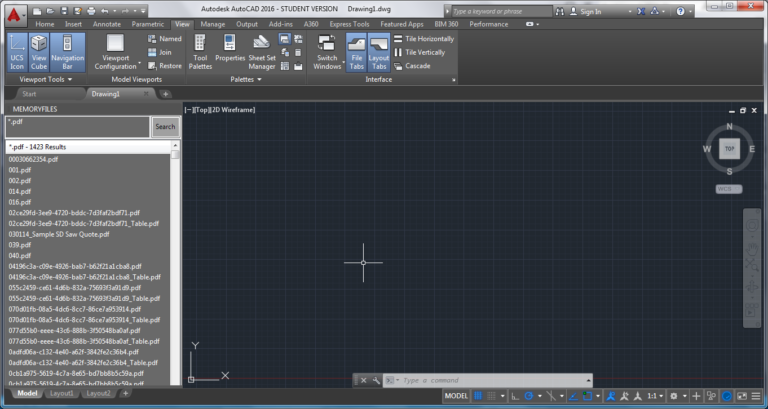
Task: Click the steering wheel icon on navigation bar
Action: coord(752,225)
